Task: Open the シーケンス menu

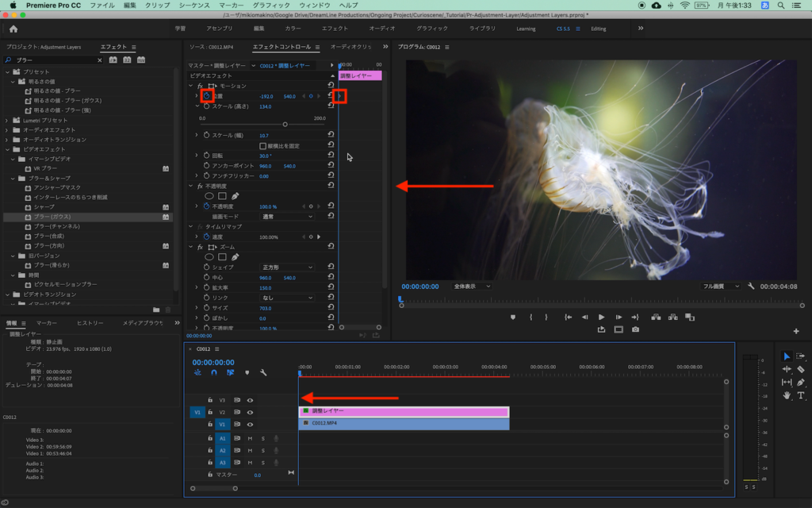Action: [x=194, y=5]
